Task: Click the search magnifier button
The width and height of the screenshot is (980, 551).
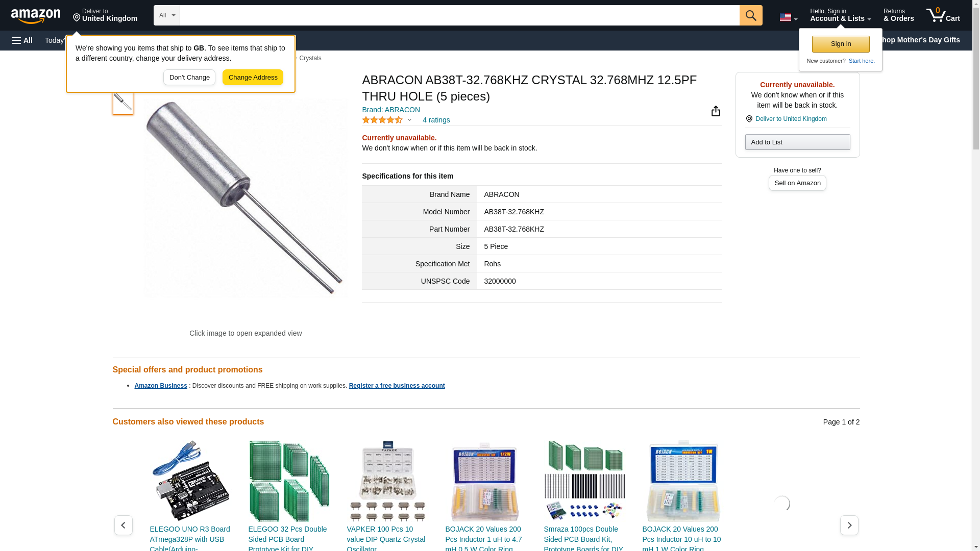Action: (750, 15)
